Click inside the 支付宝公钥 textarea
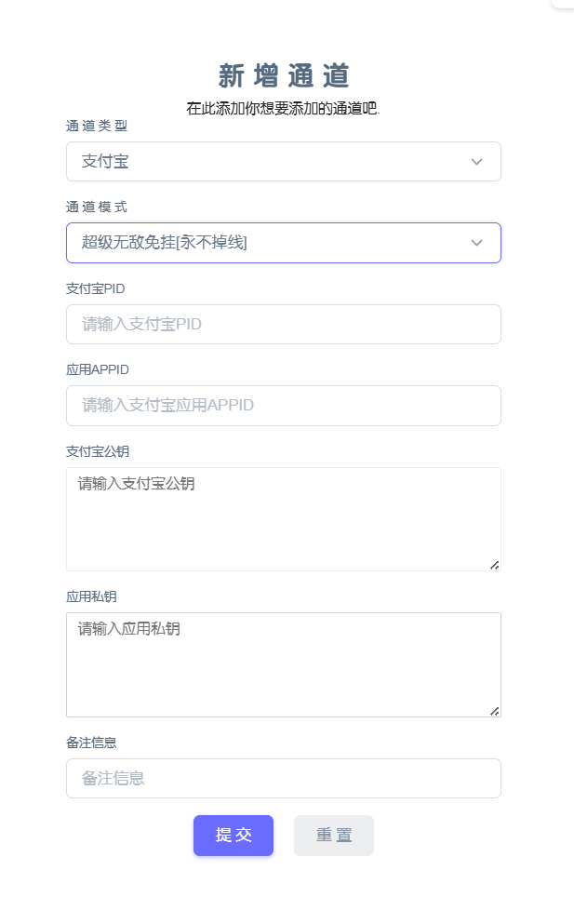The image size is (574, 924). [283, 519]
